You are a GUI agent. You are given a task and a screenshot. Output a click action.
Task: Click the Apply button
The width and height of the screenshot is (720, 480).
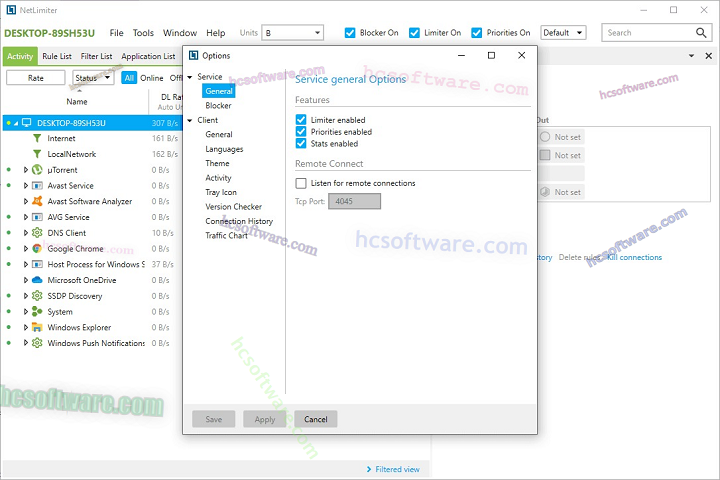coord(264,419)
